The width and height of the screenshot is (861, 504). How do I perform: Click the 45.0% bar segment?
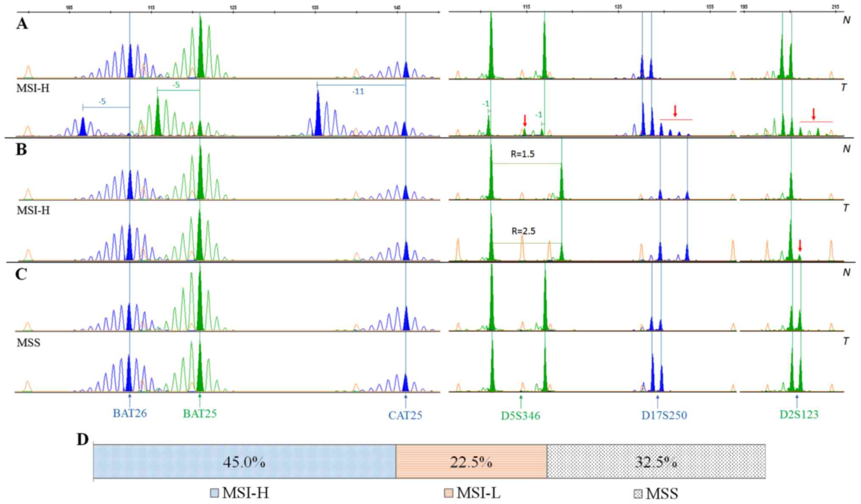(244, 462)
